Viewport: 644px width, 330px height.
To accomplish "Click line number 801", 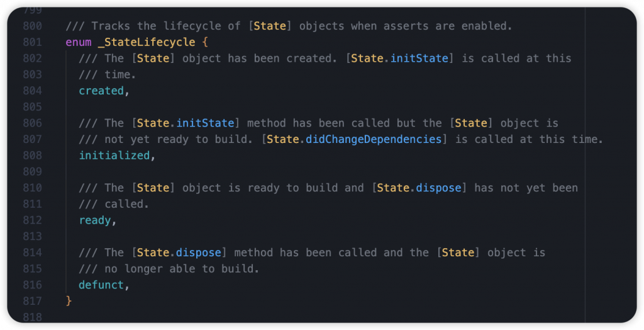I will pos(33,42).
